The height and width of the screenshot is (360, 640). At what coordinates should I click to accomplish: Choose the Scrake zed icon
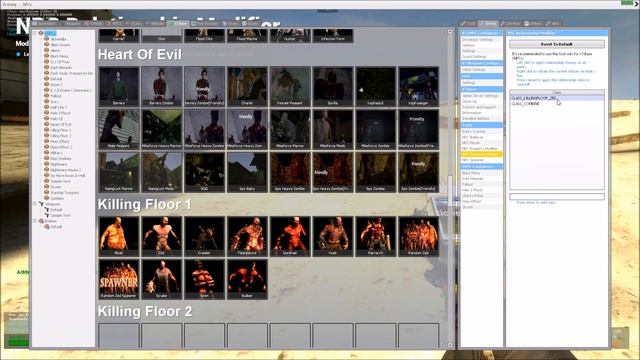[x=162, y=279]
